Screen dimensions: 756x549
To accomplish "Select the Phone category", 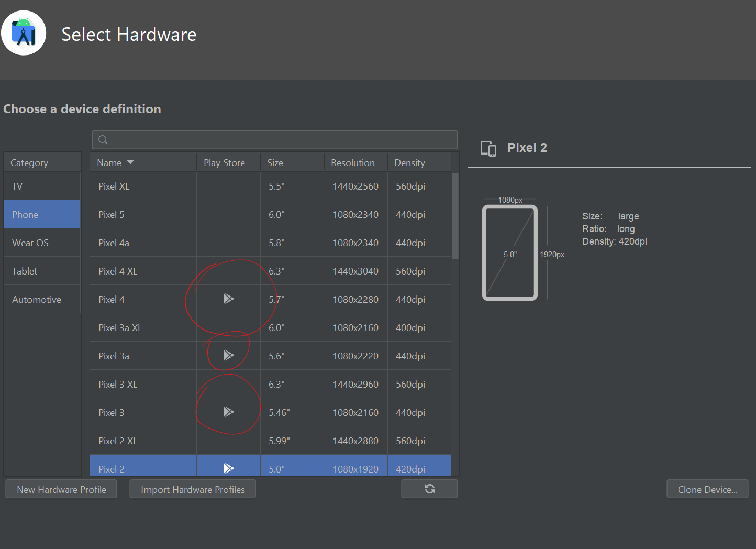I will coord(42,214).
